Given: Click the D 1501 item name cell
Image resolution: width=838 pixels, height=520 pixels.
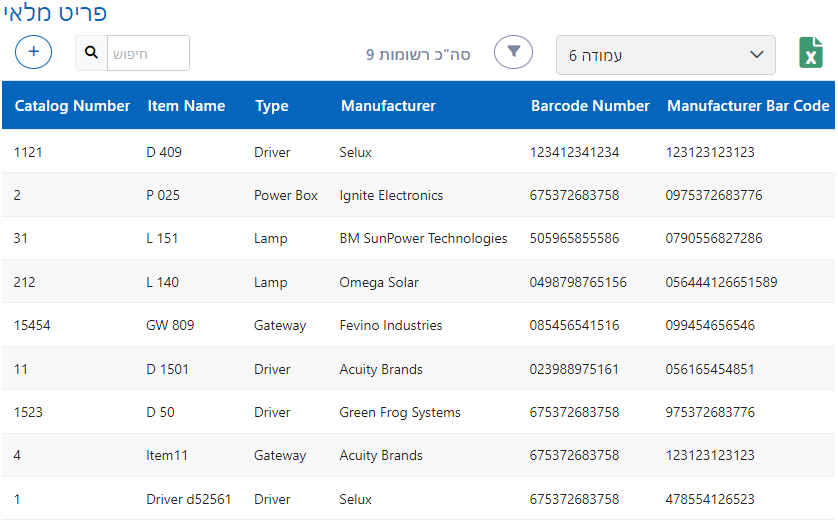Looking at the screenshot, I should click(x=168, y=370).
